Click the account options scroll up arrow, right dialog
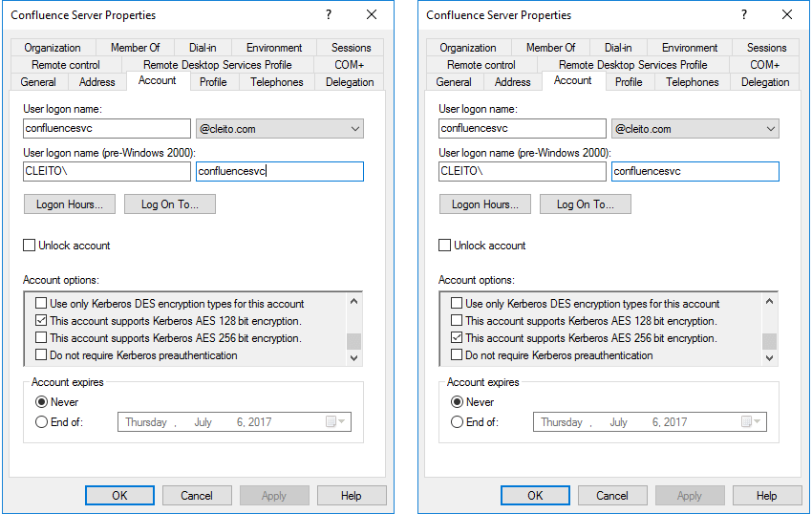 pyautogui.click(x=770, y=301)
